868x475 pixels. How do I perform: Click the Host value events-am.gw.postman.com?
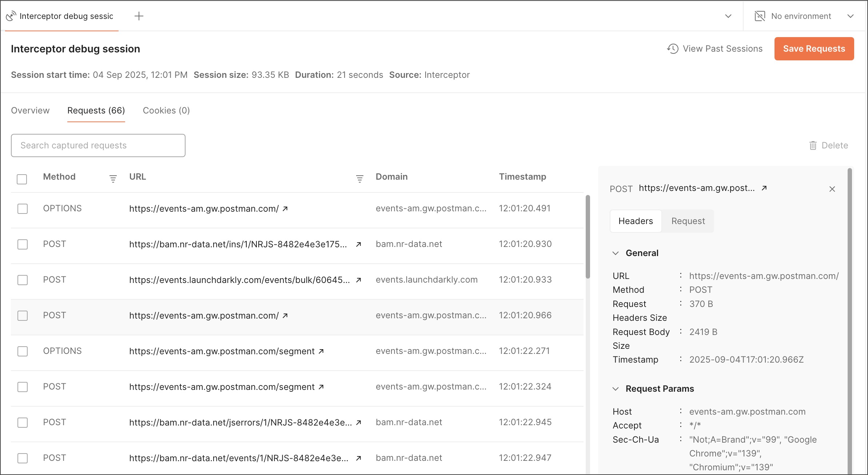coord(747,412)
